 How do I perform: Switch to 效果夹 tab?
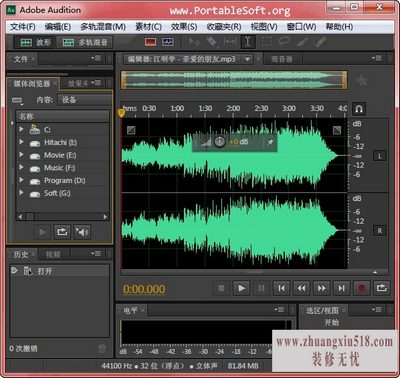(x=78, y=83)
